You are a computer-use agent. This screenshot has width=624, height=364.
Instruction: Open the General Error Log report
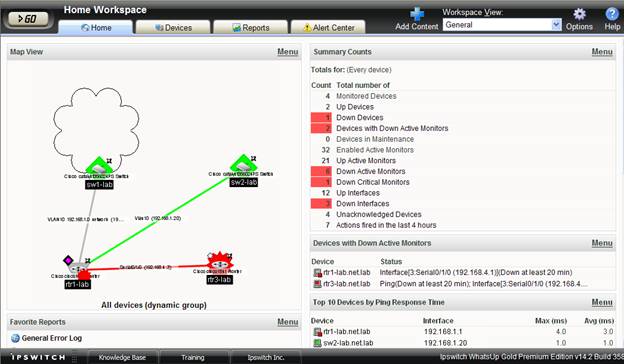[x=52, y=338]
